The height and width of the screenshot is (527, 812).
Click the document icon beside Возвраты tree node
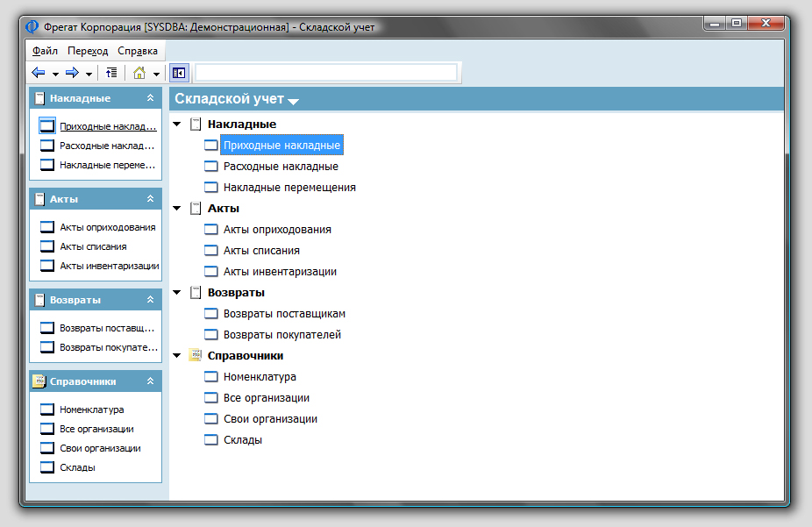[x=196, y=293]
